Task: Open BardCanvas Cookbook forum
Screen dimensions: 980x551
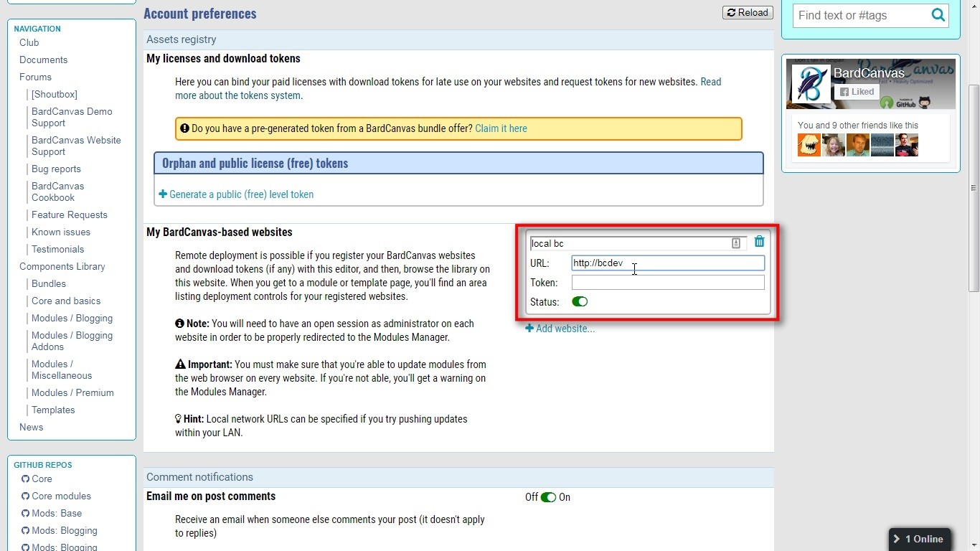Action: click(57, 192)
